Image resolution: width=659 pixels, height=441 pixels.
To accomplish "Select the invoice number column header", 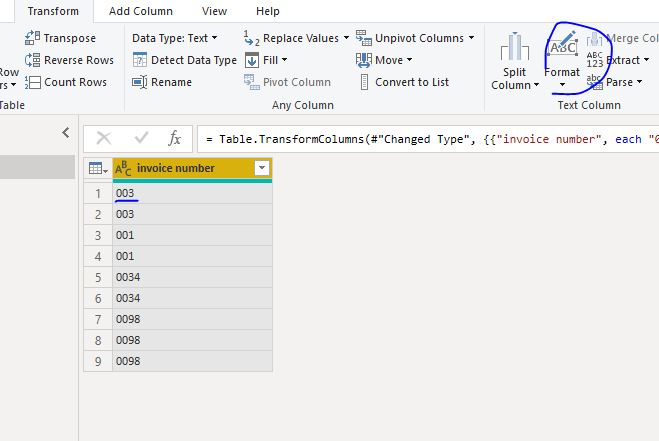I will tap(192, 168).
